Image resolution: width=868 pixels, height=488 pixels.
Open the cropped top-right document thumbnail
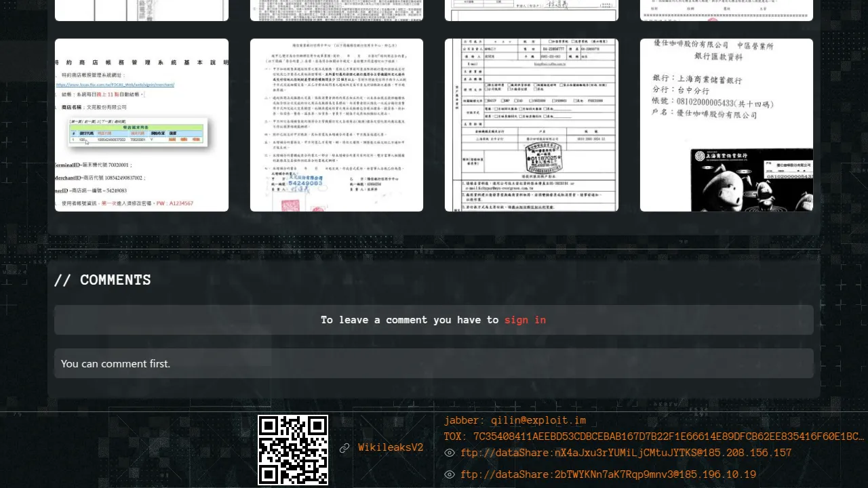pyautogui.click(x=726, y=10)
